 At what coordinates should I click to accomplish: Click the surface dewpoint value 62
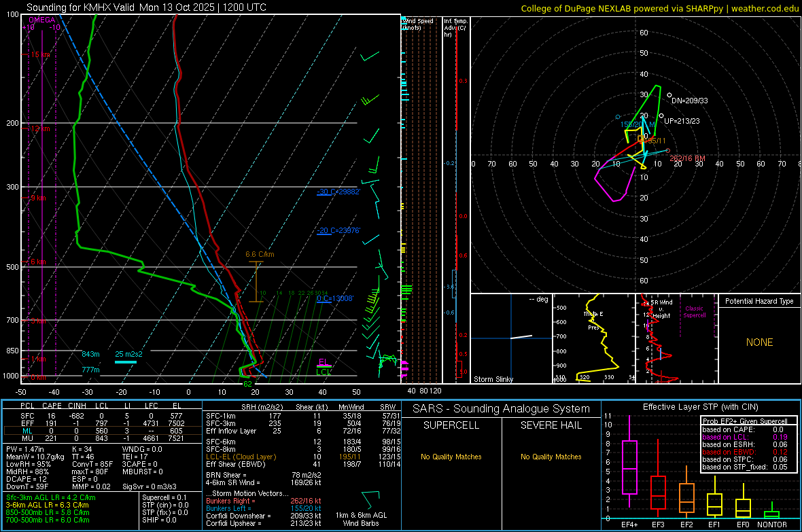point(247,384)
